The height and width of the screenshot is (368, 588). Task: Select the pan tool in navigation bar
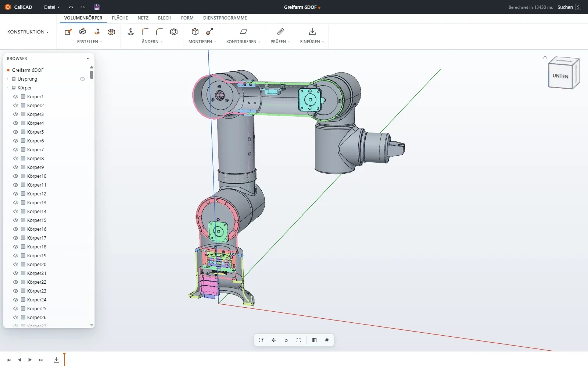coord(273,340)
